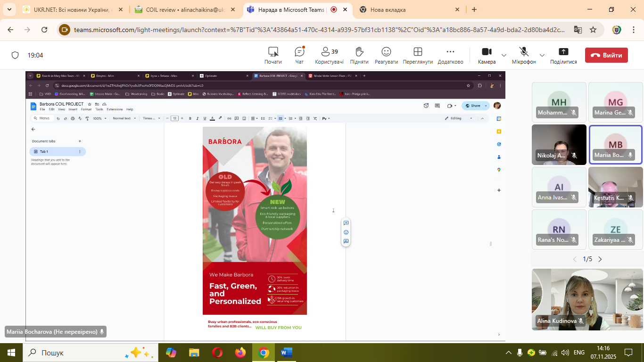Viewport: 644px width, 362px height.
Task: Share your screen with Поділитися
Action: (563, 55)
